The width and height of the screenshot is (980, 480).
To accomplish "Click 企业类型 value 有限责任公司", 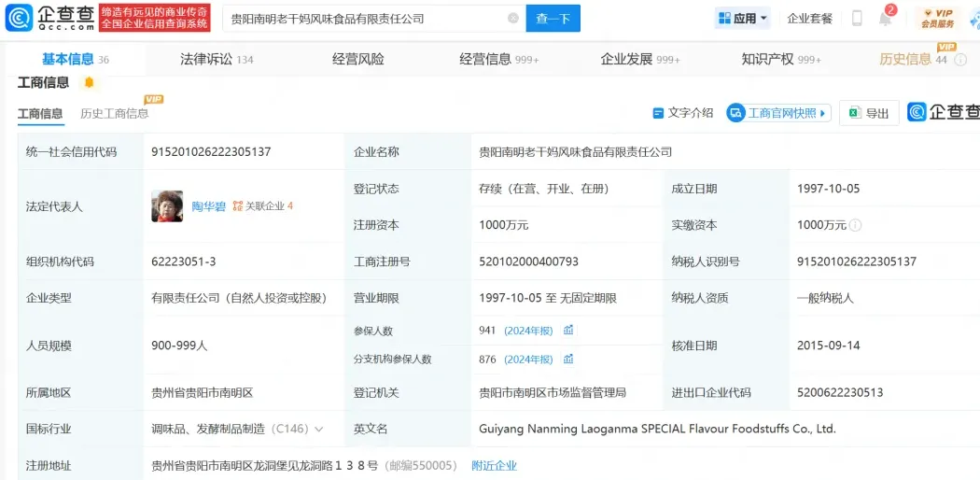I will point(239,298).
